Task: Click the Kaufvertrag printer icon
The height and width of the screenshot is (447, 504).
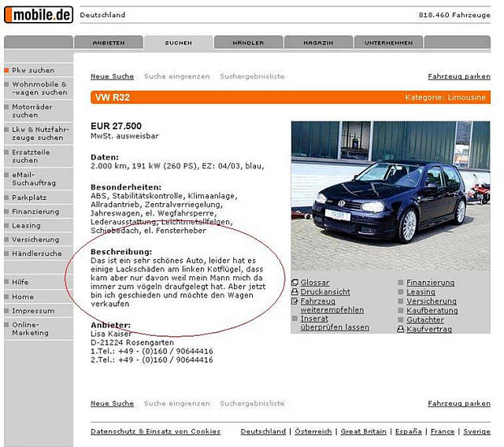Action: click(401, 329)
